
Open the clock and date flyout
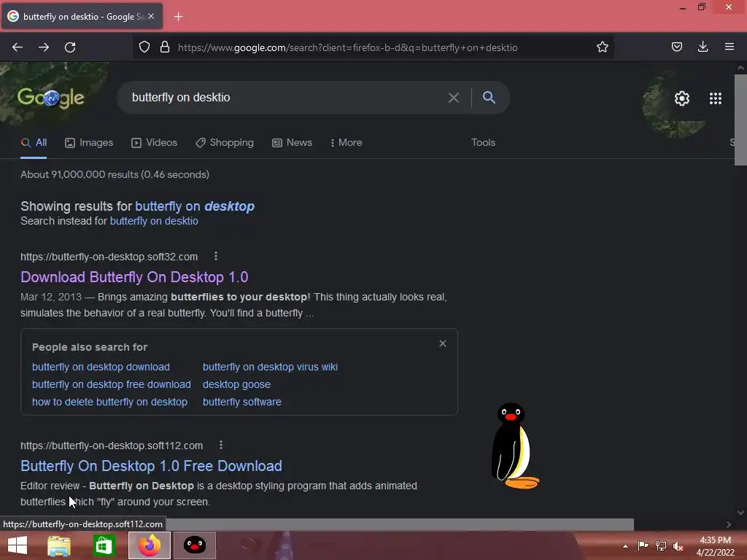pyautogui.click(x=715, y=545)
